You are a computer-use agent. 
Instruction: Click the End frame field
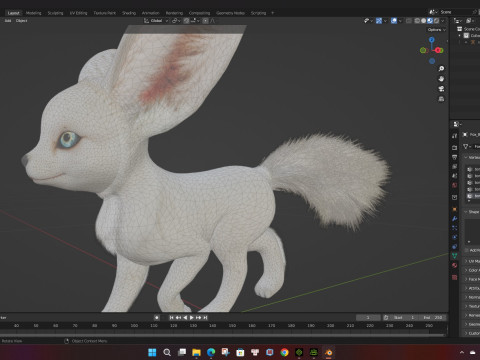pyautogui.click(x=433, y=318)
